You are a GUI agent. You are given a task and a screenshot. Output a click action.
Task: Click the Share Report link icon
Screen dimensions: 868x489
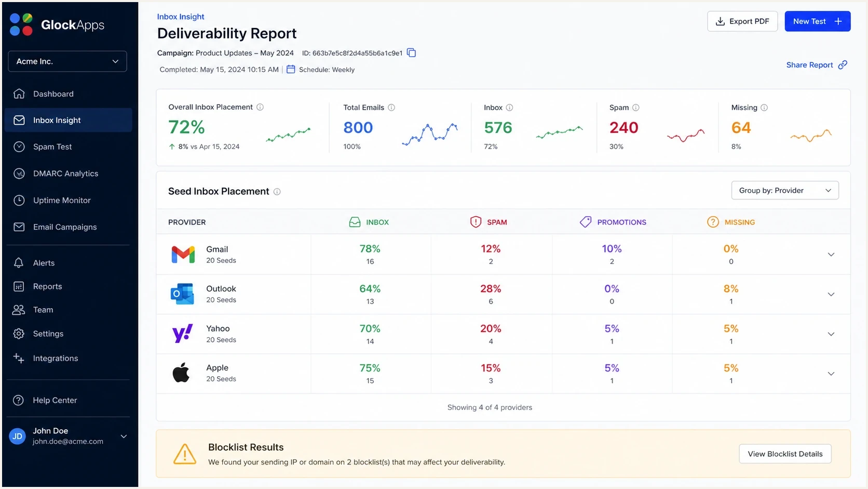[x=843, y=65]
